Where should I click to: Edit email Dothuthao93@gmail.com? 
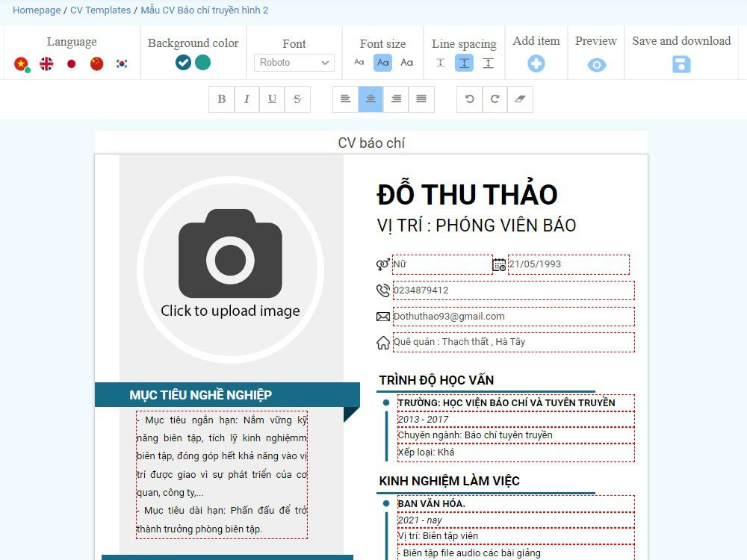(514, 317)
